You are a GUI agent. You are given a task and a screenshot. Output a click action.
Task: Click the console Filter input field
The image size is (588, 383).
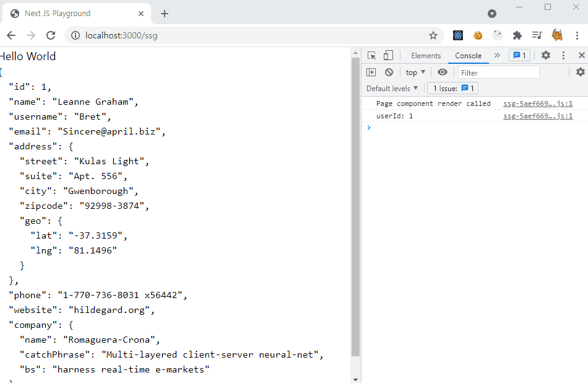coord(498,72)
